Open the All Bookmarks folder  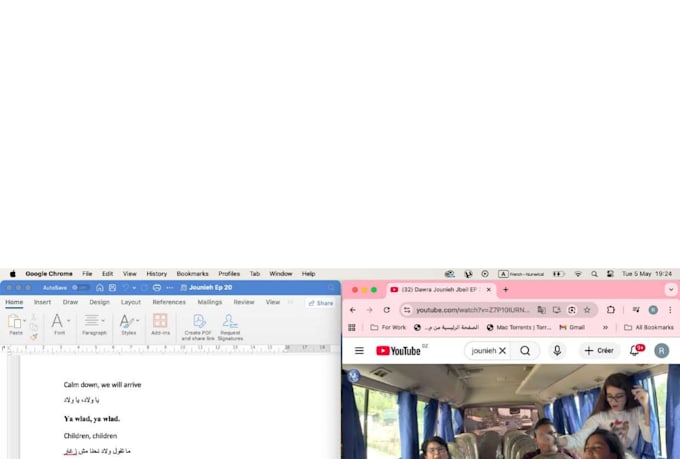point(649,328)
